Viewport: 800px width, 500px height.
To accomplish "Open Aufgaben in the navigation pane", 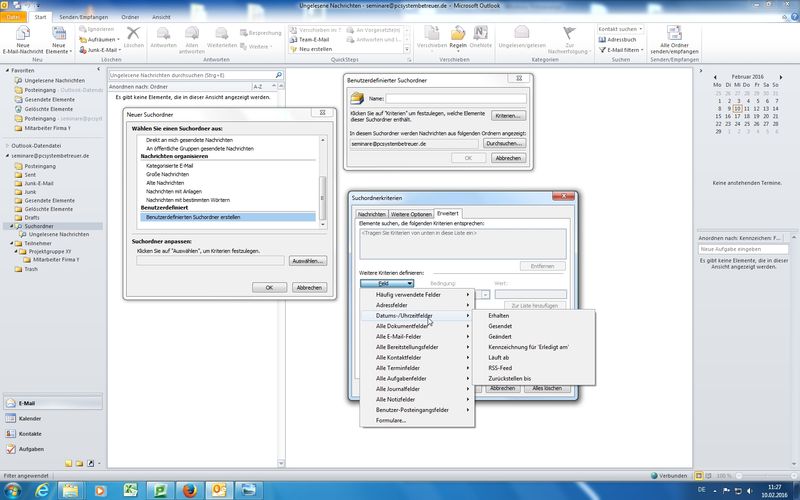I will tap(30, 449).
